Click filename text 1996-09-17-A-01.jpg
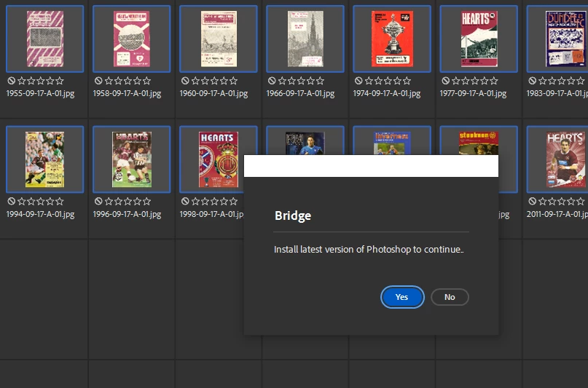Image resolution: width=588 pixels, height=388 pixels. 127,214
